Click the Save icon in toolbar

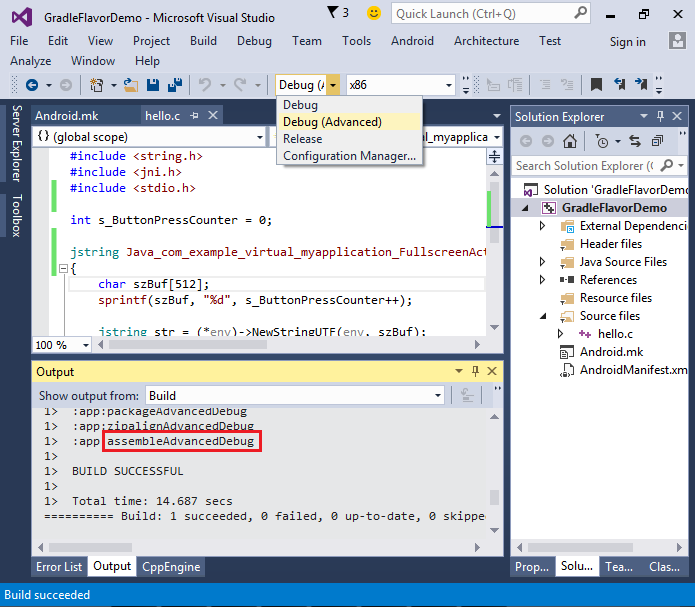click(153, 85)
